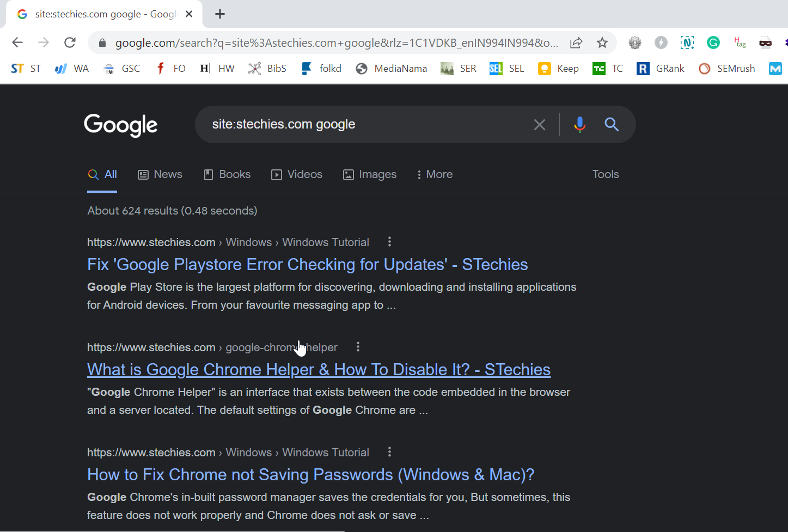Screen dimensions: 788x532
Task: Open the blue M bookmark icon
Action: click(775, 69)
